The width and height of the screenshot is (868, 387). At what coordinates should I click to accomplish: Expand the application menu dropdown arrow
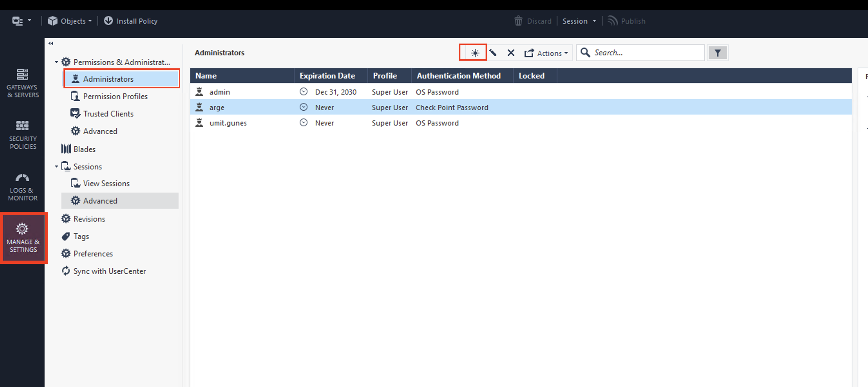(x=30, y=21)
